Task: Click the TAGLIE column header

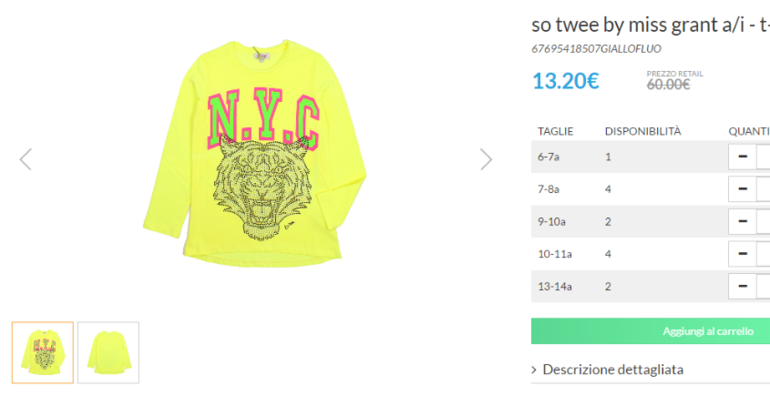Action: pyautogui.click(x=555, y=131)
